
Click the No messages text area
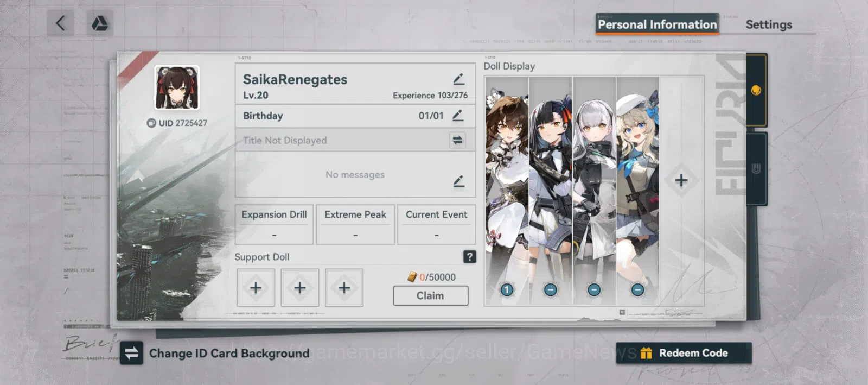point(355,175)
